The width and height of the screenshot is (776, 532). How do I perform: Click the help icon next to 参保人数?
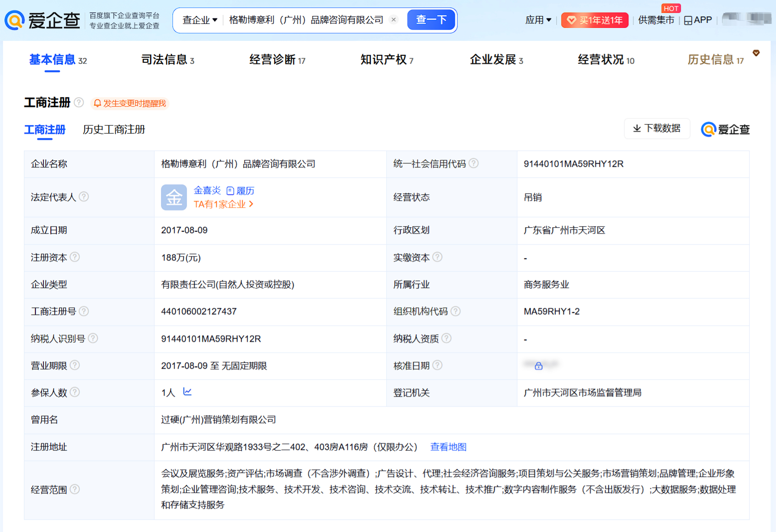(75, 392)
